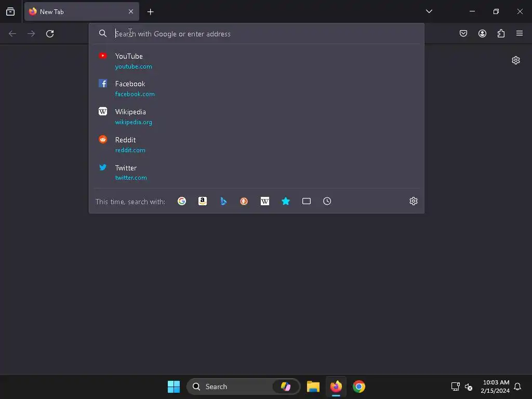Search open tabs with the tab icon
The height and width of the screenshot is (399, 532).
click(307, 201)
